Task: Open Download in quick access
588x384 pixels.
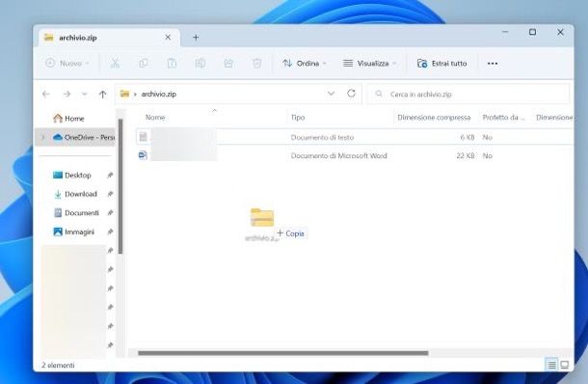Action: (x=76, y=194)
